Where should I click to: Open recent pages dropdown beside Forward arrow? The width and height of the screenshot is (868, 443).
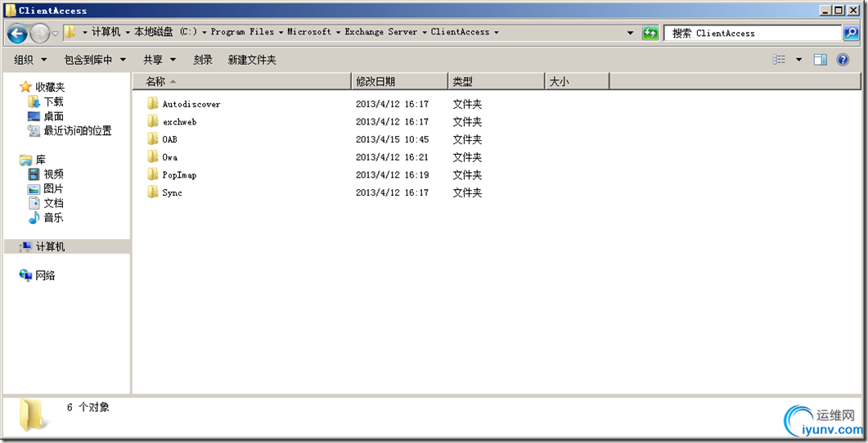[56, 34]
